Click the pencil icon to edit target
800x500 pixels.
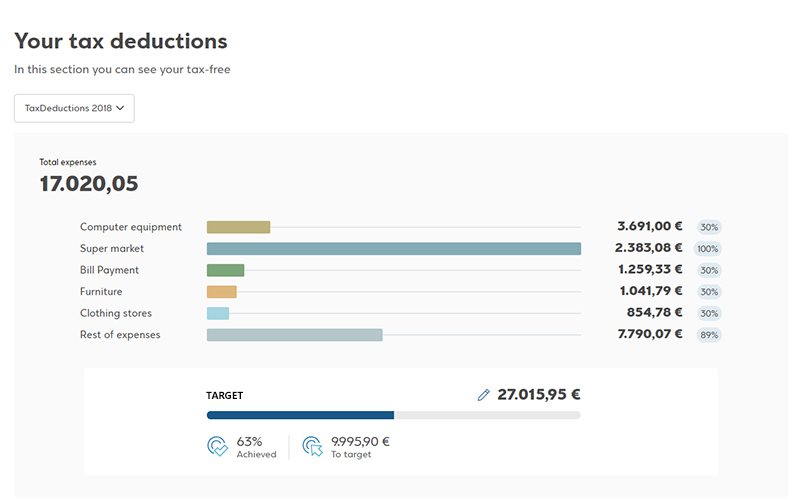(484, 395)
